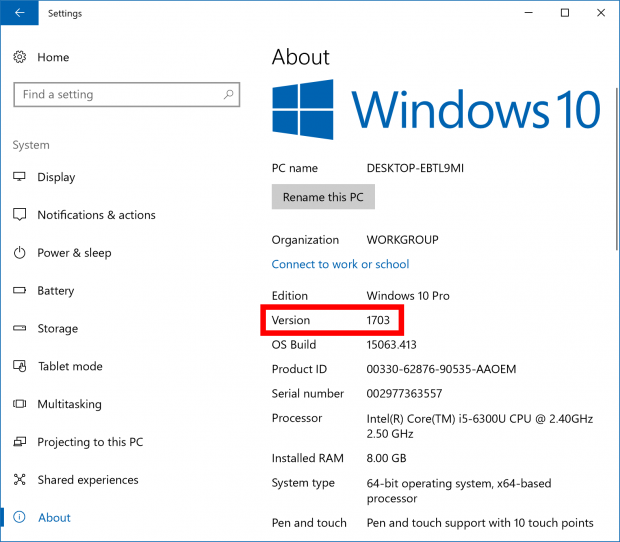
Task: Click the Storage drive icon
Action: [x=19, y=329]
